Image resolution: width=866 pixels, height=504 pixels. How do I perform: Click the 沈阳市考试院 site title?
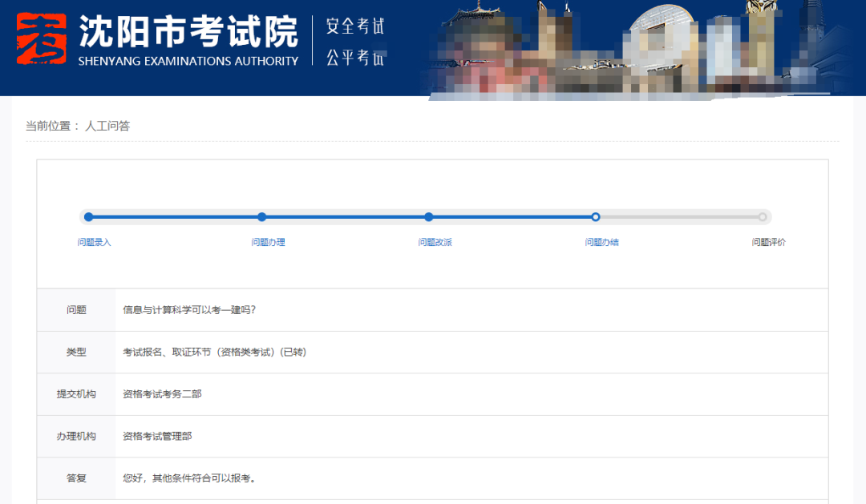coord(188,31)
